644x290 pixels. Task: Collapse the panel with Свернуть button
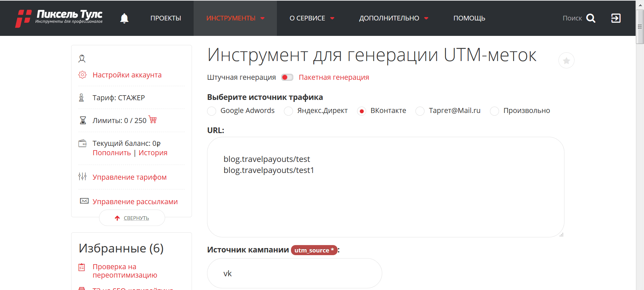click(x=132, y=218)
